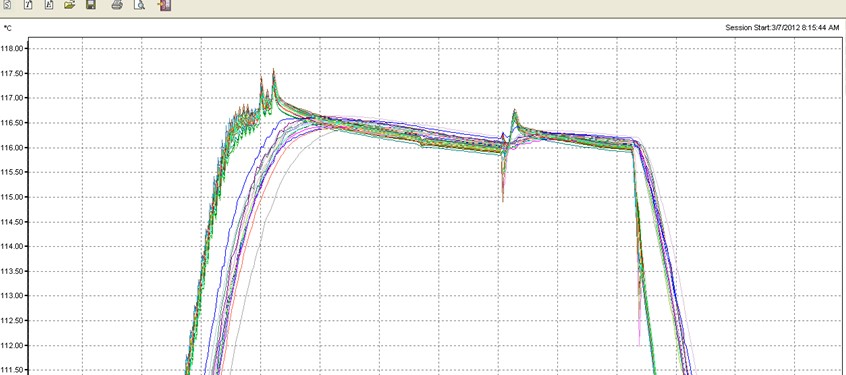Open a file with the folder icon

[x=70, y=5]
